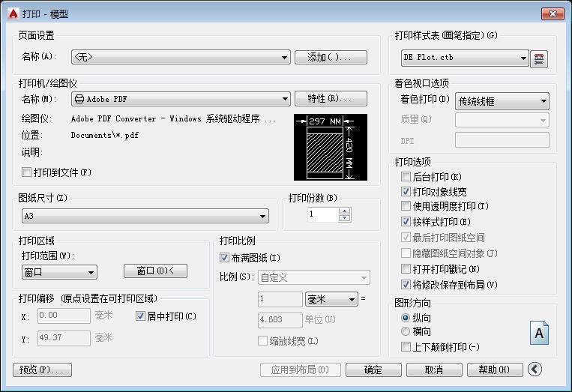Click the X offset field
The height and width of the screenshot is (392, 572).
(64, 316)
